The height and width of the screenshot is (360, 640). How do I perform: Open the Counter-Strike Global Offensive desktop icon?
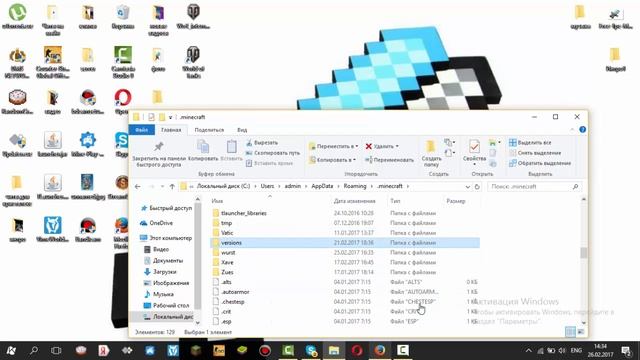coord(53,62)
